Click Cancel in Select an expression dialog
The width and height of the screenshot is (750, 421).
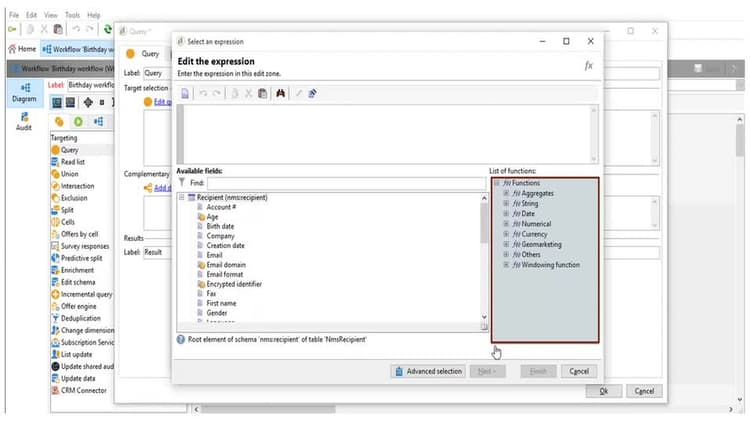(x=579, y=371)
